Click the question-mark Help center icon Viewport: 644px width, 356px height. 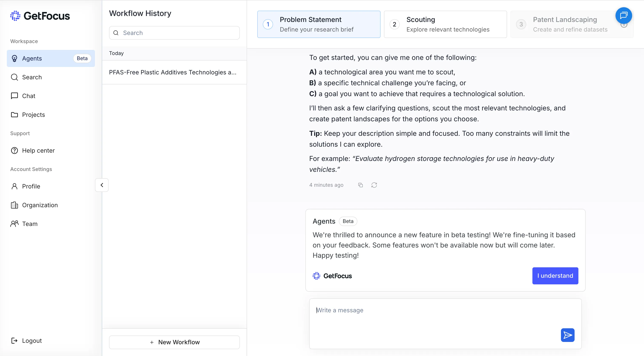(x=14, y=150)
